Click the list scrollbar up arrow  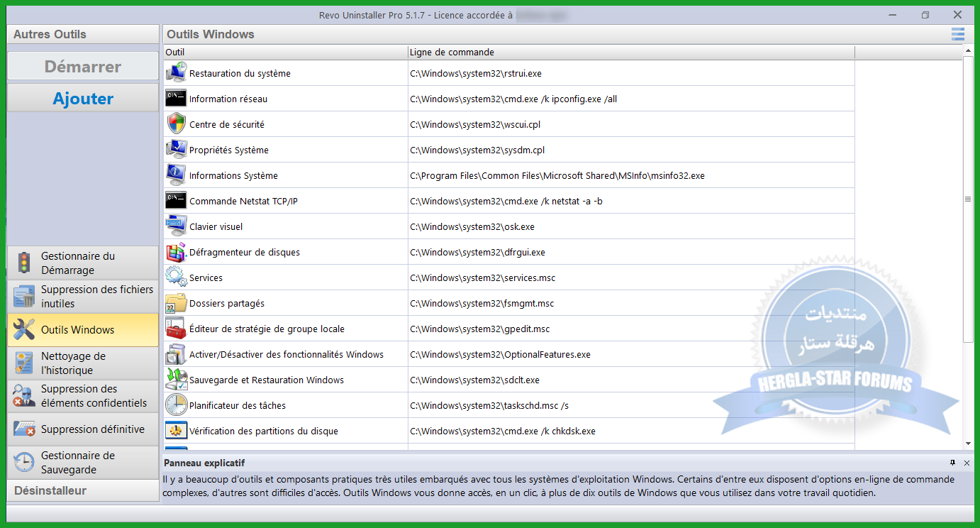point(969,51)
